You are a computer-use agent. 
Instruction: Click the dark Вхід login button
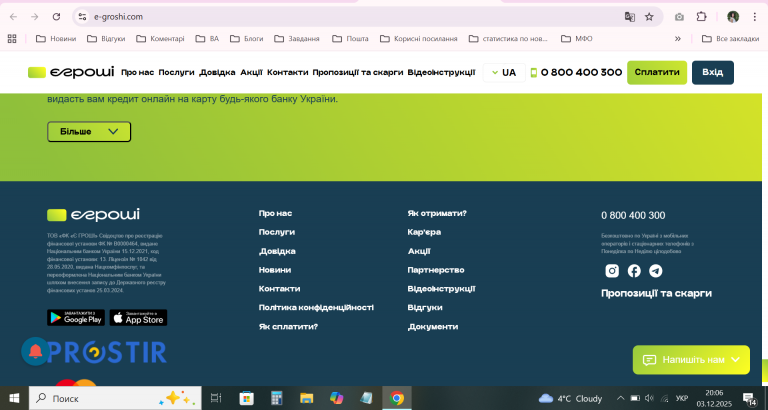point(713,72)
